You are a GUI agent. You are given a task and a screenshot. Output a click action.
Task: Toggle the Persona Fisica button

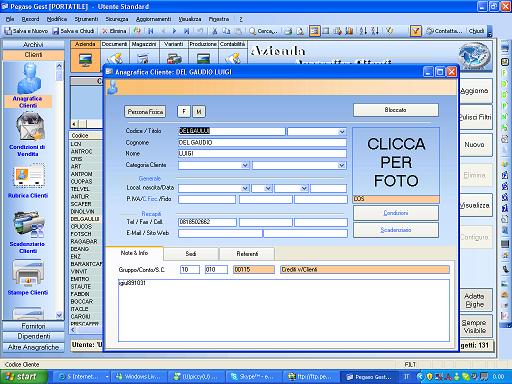click(145, 112)
